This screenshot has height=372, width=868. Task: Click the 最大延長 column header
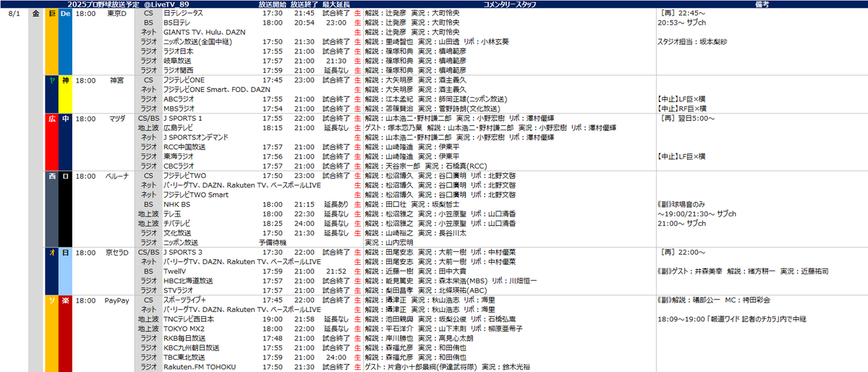[336, 4]
